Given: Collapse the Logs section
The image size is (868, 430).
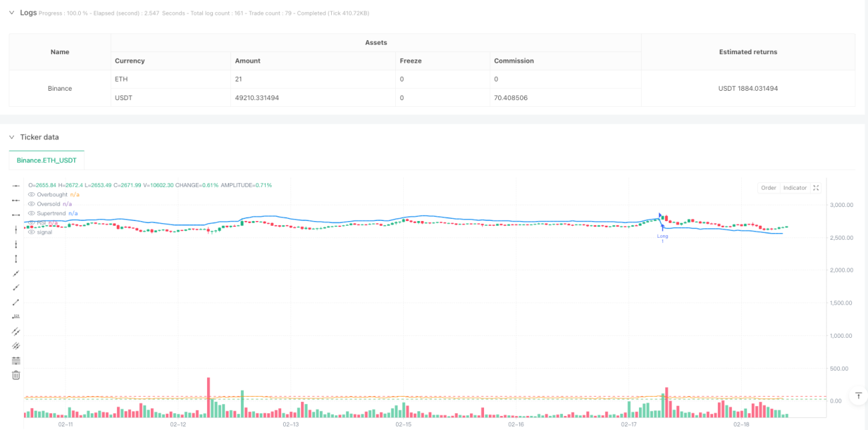Looking at the screenshot, I should coord(11,13).
